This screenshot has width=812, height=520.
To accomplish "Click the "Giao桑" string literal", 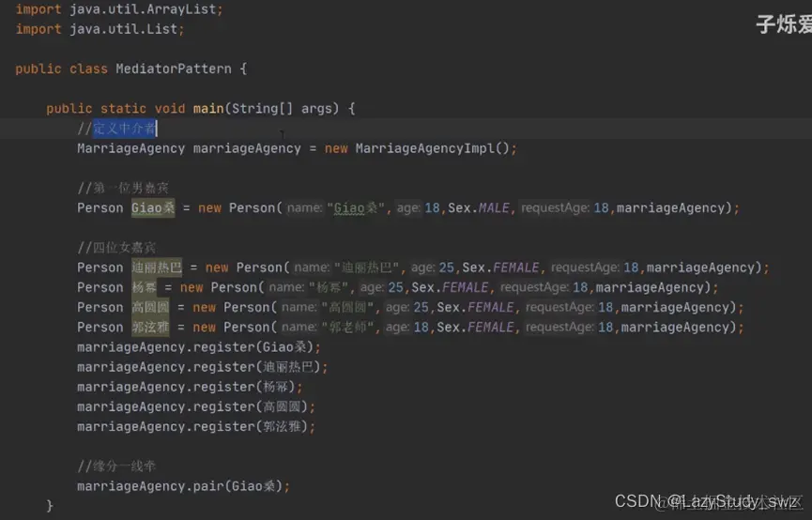I will pos(356,207).
